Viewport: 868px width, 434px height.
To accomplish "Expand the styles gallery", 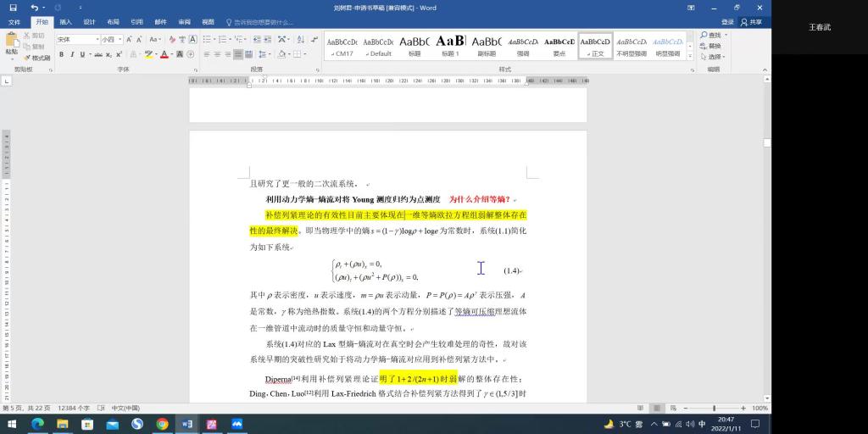I will [x=690, y=54].
